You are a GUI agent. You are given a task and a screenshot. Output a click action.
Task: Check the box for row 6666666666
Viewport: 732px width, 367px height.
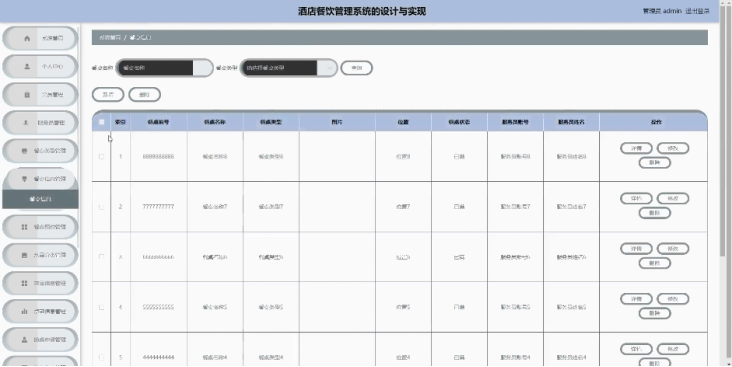pyautogui.click(x=101, y=257)
